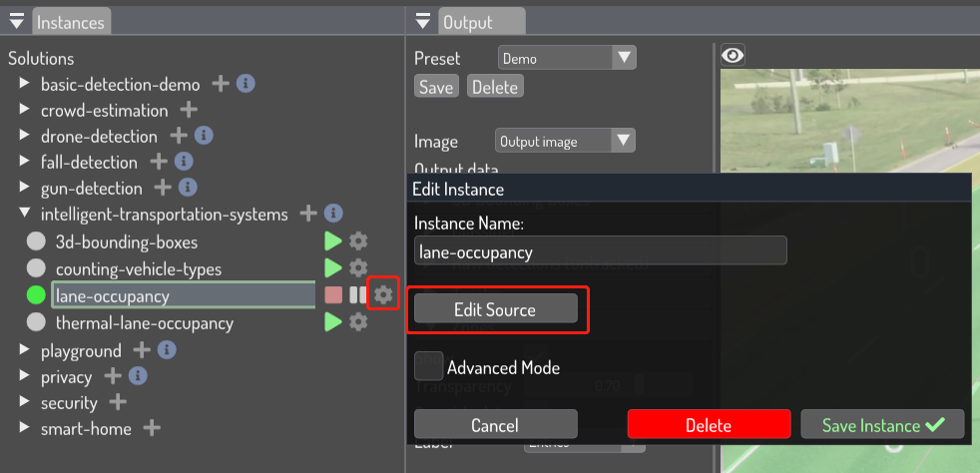
Task: Open info for basic-detection-demo solution
Action: [x=245, y=83]
